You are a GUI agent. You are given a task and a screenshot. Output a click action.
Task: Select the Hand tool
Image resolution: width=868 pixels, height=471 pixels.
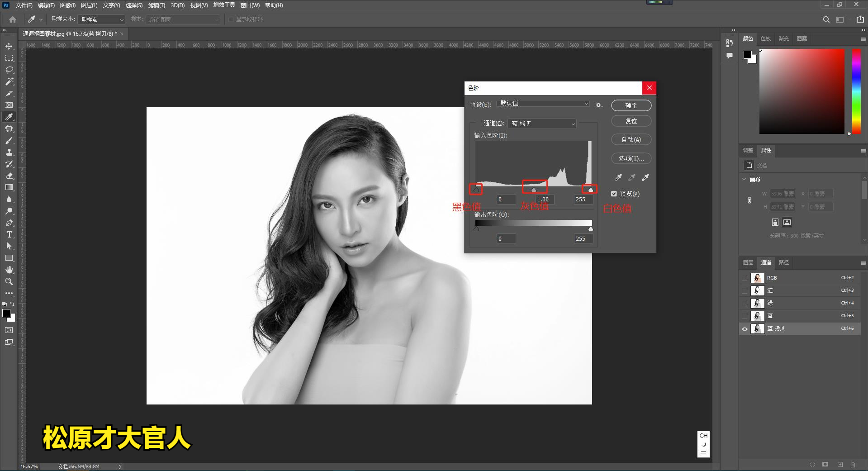coord(9,270)
